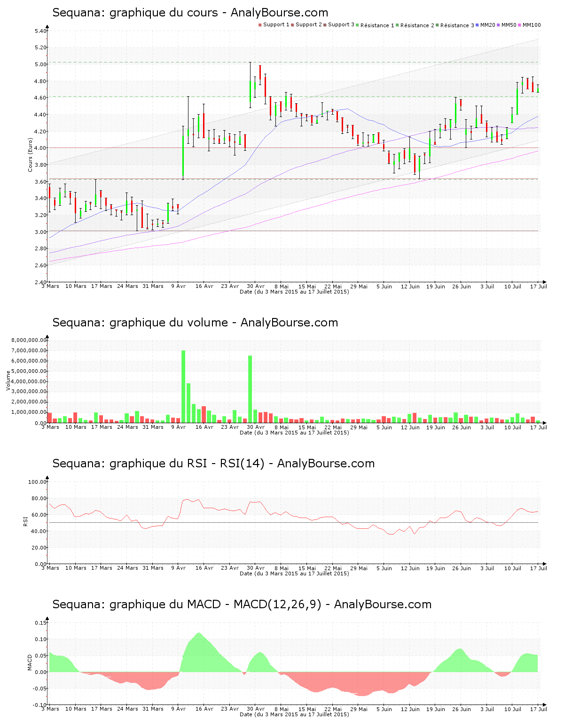
Task: Click '26 Juin' date on the volume chart
Action: pos(462,427)
